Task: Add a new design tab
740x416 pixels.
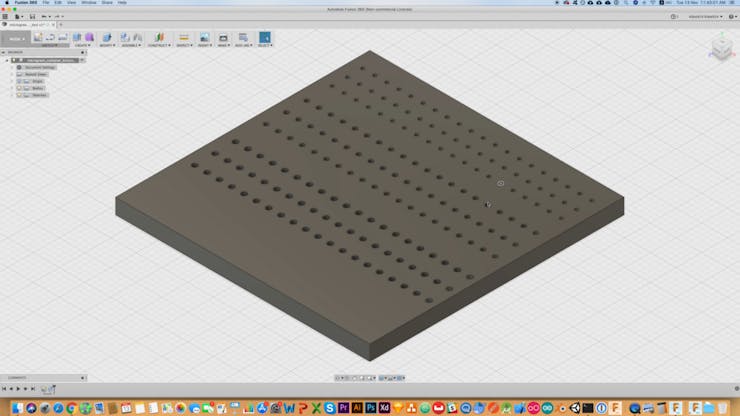Action: click(60, 25)
